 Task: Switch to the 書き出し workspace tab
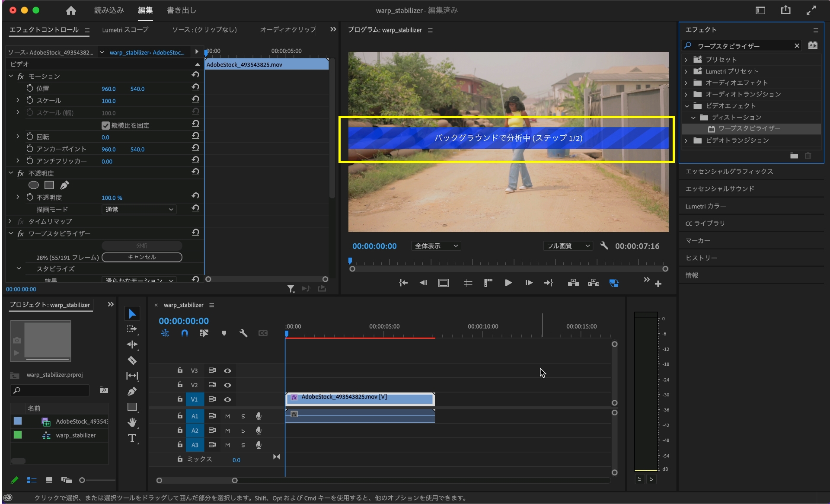[181, 10]
